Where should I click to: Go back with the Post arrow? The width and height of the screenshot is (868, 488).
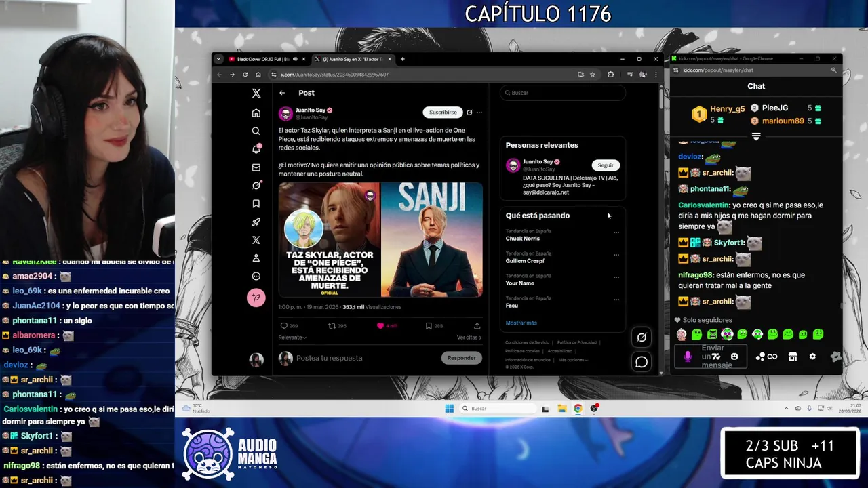(282, 93)
